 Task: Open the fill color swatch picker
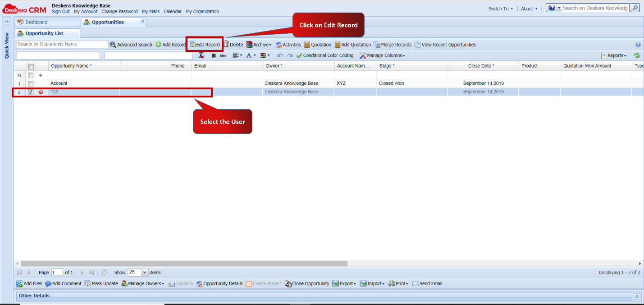(264, 55)
